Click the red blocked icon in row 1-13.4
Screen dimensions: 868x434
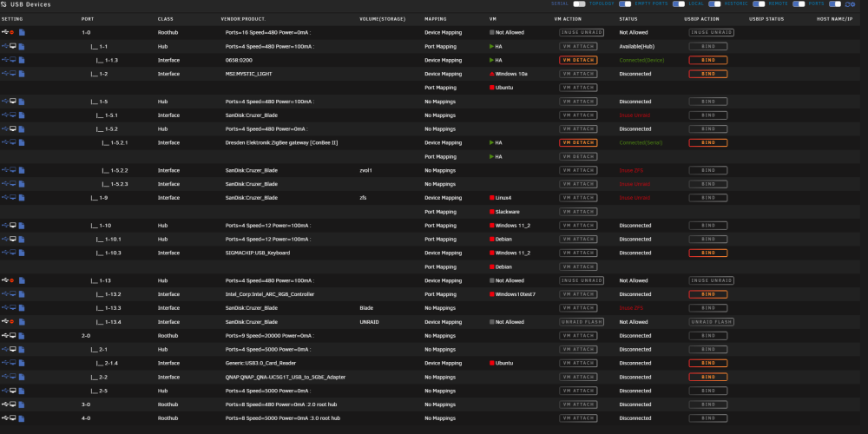point(11,322)
